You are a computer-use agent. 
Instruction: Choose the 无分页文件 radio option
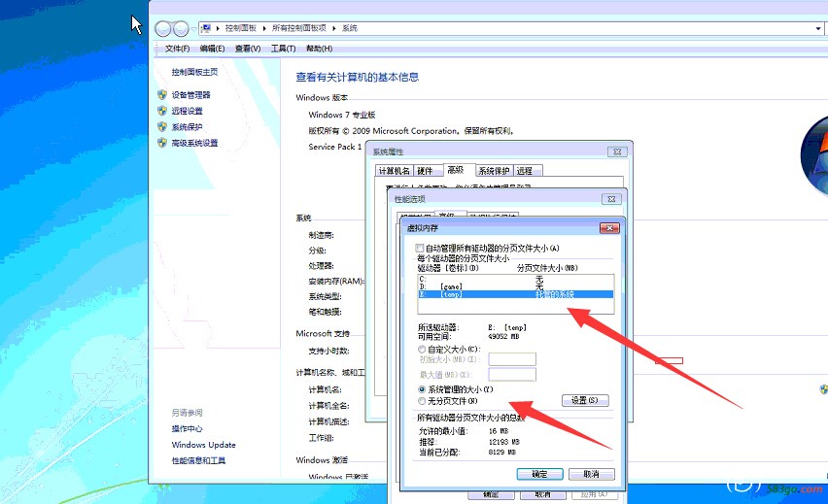(422, 401)
